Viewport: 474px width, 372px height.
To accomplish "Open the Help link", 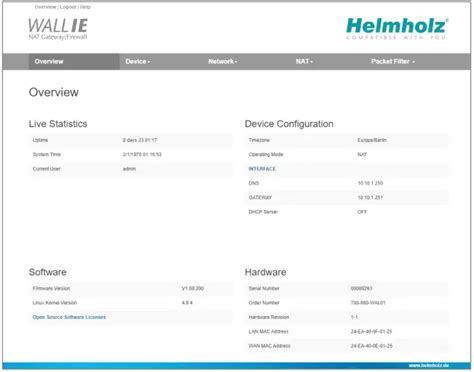I will [85, 7].
